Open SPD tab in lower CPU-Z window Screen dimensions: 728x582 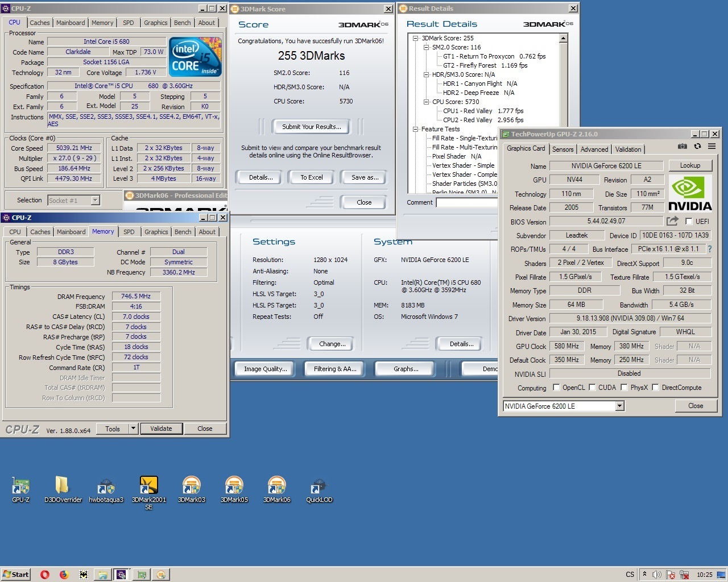[x=129, y=232]
